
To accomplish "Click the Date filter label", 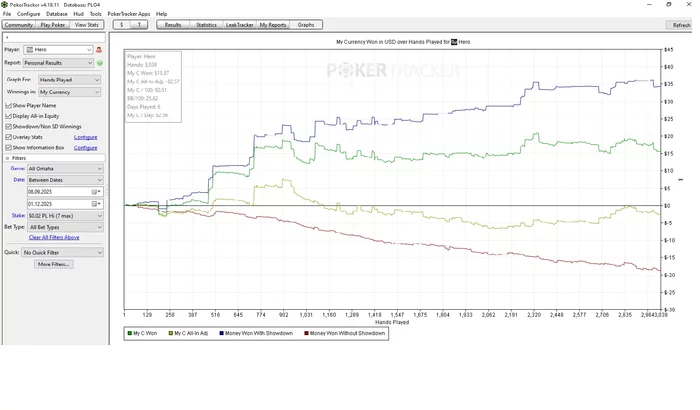I will click(x=19, y=180).
